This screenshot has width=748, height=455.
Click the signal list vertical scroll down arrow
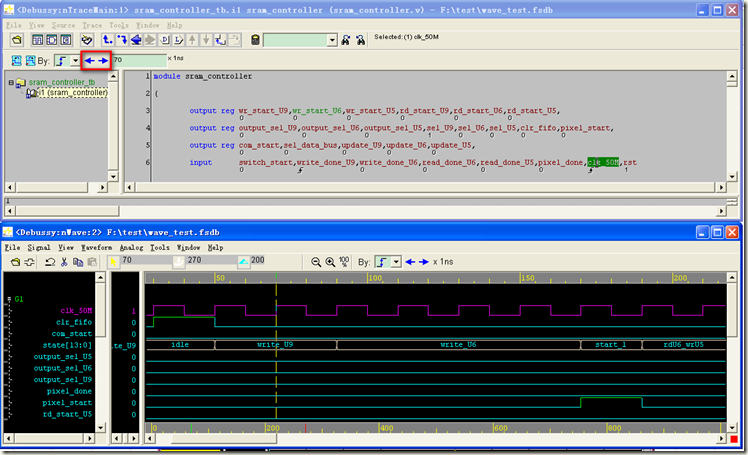100,427
